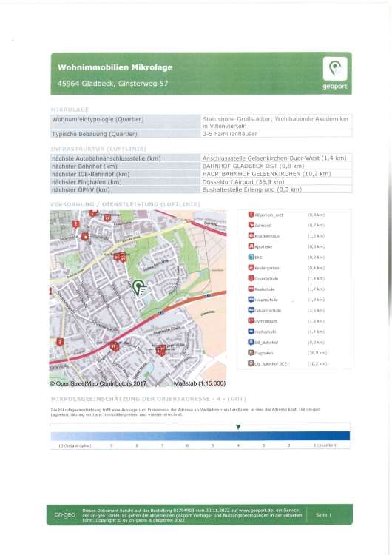Click the Gesamtschule distance '(2,6 km)' in legend
This screenshot has height=555, width=392.
click(316, 310)
